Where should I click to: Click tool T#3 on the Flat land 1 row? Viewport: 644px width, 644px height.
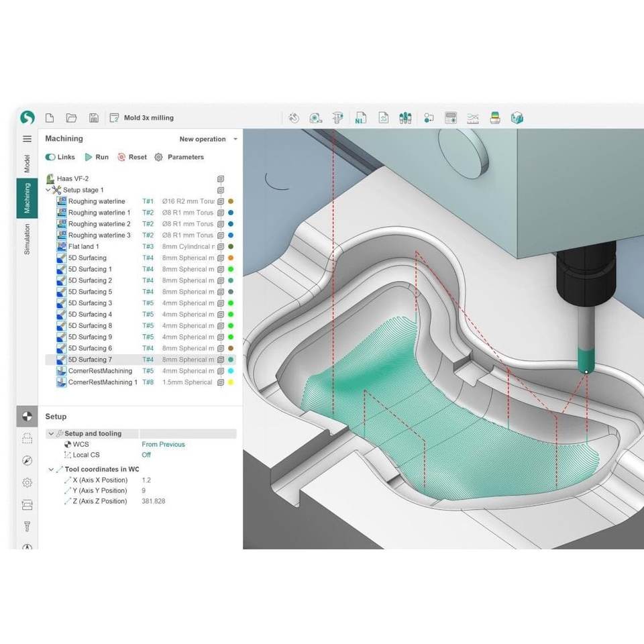(x=148, y=246)
